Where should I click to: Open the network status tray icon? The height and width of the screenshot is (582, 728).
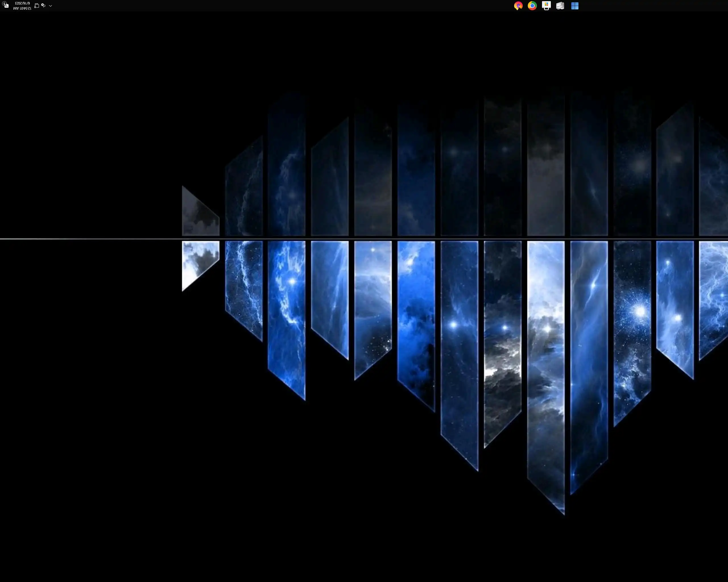[36, 6]
